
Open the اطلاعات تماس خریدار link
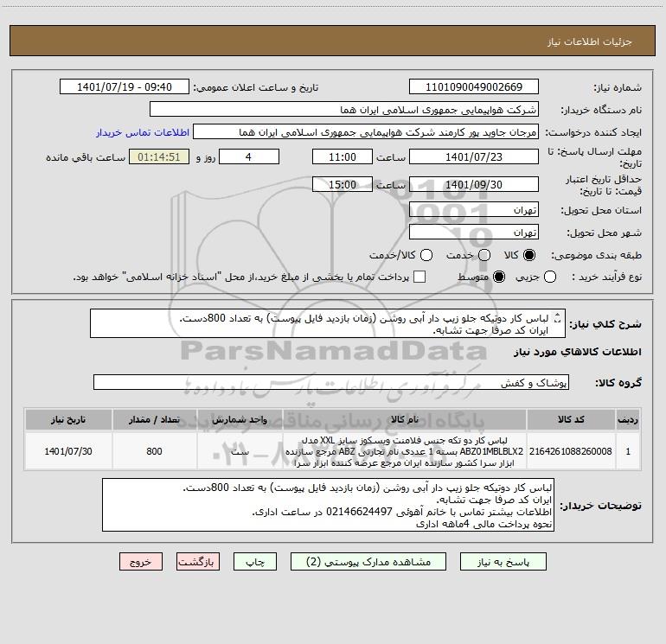click(x=143, y=132)
